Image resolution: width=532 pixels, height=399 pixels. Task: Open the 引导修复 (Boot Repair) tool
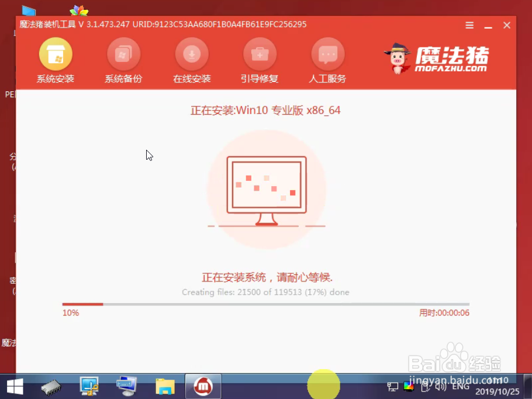260,59
